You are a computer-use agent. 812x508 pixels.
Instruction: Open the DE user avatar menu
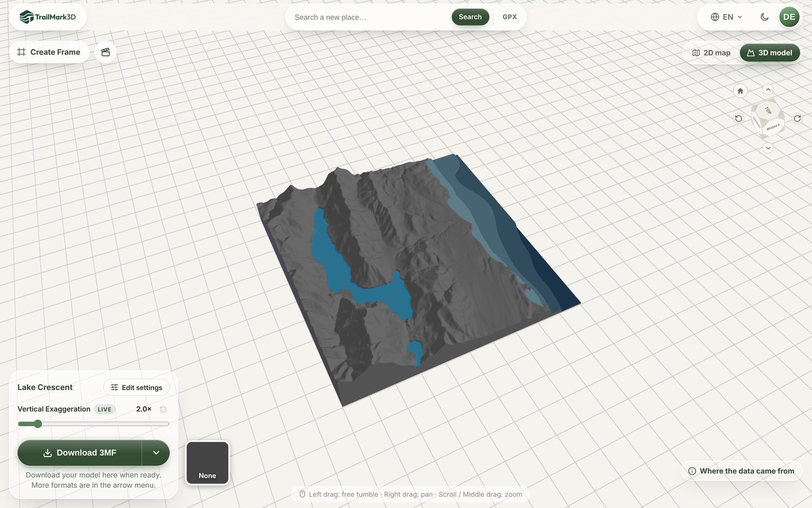(x=789, y=17)
